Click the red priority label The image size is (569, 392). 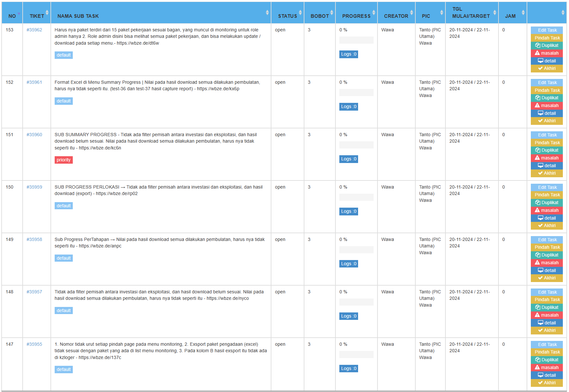[x=63, y=160]
